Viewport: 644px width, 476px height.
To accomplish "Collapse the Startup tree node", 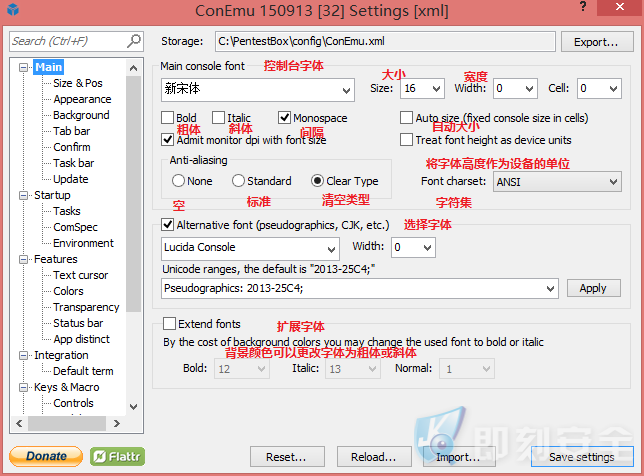I will tap(24, 195).
